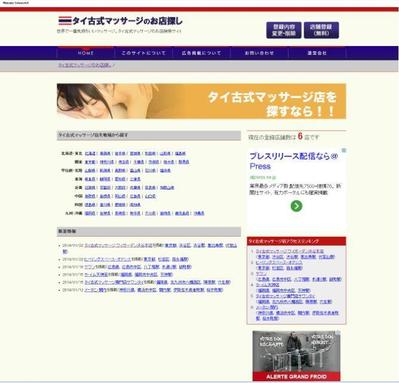Select 高知県 in 四国 row
The height and width of the screenshot is (383, 399).
coord(135,205)
